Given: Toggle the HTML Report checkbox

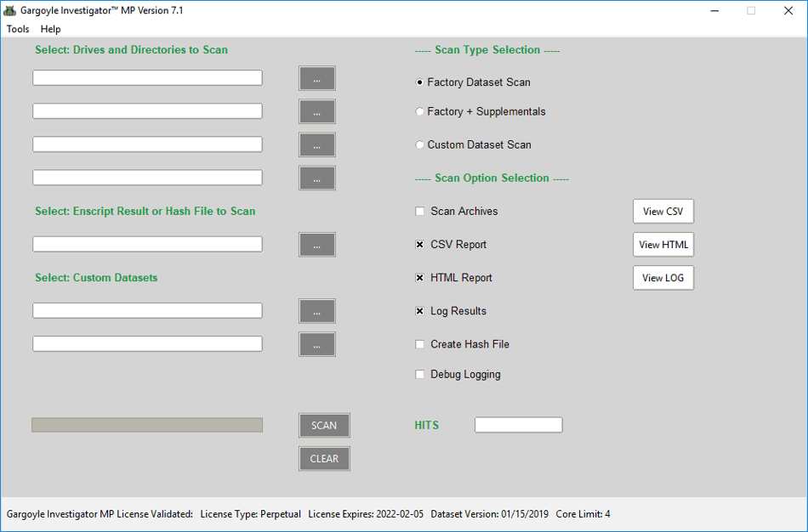Looking at the screenshot, I should point(420,278).
